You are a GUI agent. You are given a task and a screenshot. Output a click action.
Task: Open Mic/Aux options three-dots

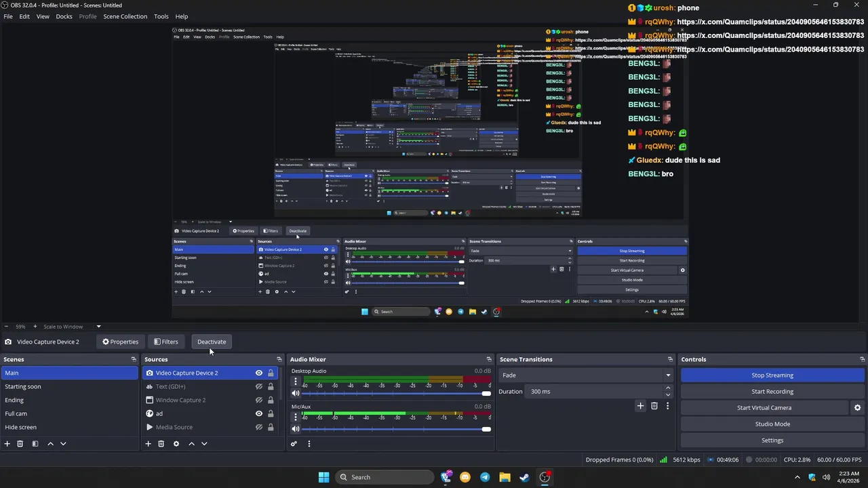click(x=295, y=418)
